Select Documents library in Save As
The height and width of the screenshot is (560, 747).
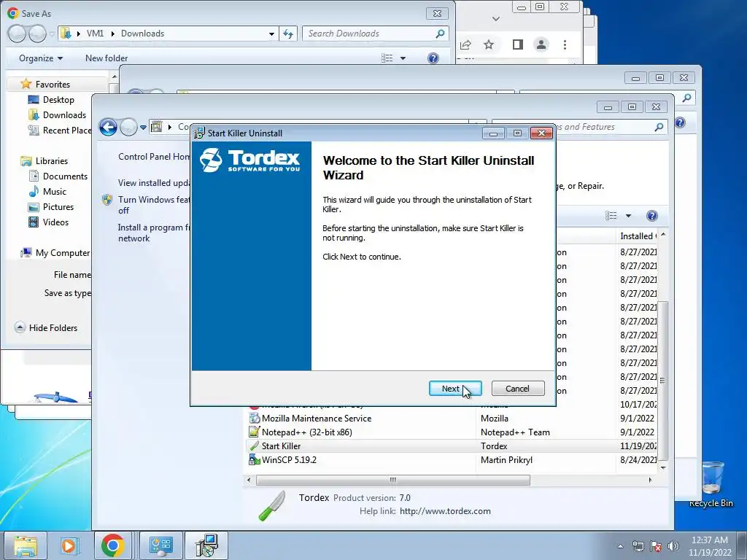point(65,176)
